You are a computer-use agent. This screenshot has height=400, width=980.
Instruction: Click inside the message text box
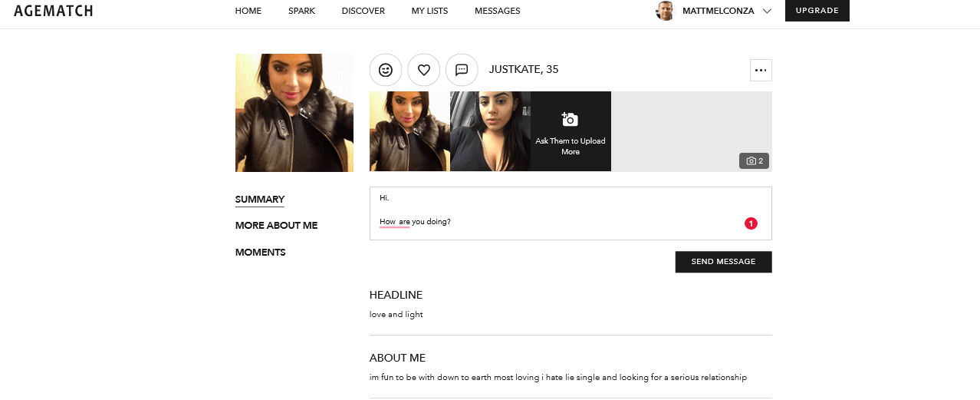[x=571, y=213]
